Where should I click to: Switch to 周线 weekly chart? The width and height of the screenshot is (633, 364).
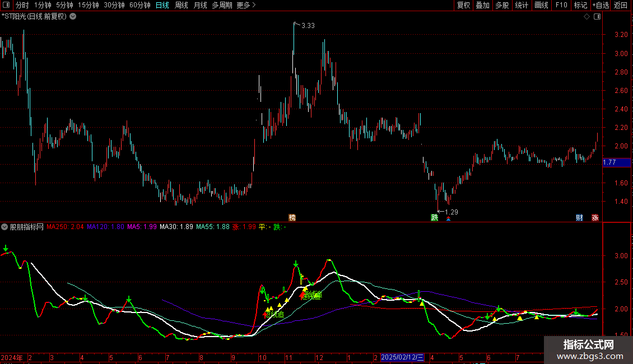[x=181, y=5]
